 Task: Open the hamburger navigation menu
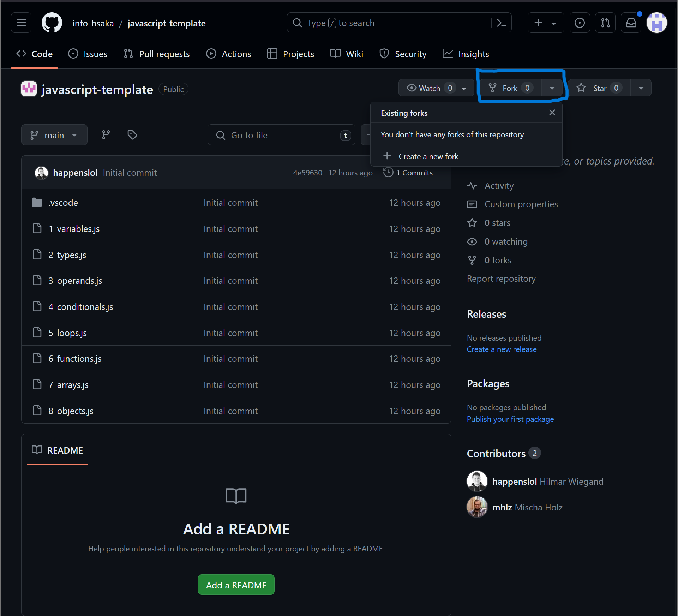[21, 23]
